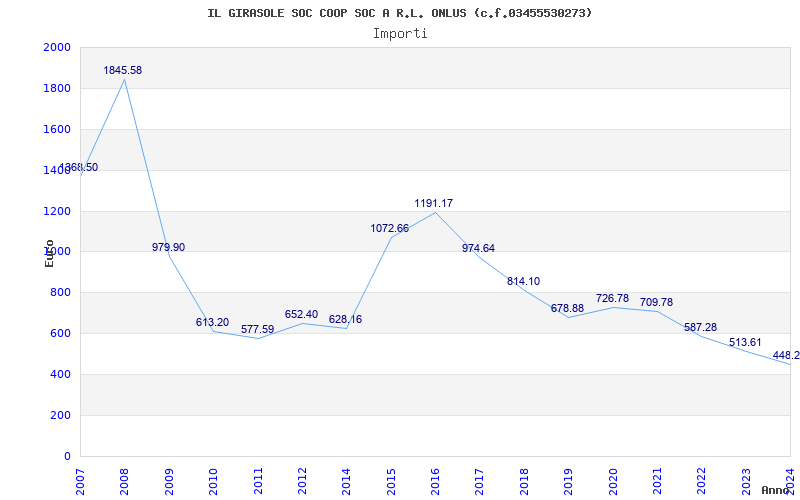Image resolution: width=800 pixels, height=500 pixels.
Task: Click the y-axis value 1200
Action: pyautogui.click(x=57, y=211)
